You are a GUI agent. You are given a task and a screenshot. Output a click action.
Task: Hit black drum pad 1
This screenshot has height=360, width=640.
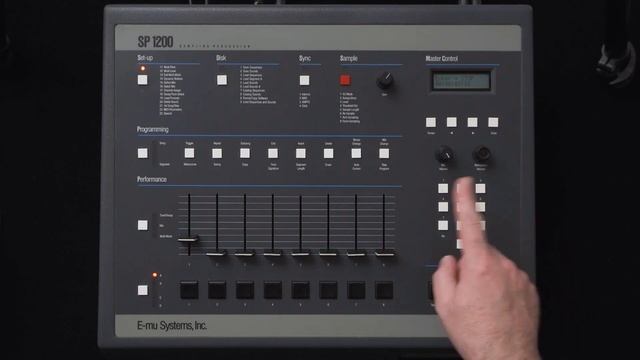tap(189, 290)
